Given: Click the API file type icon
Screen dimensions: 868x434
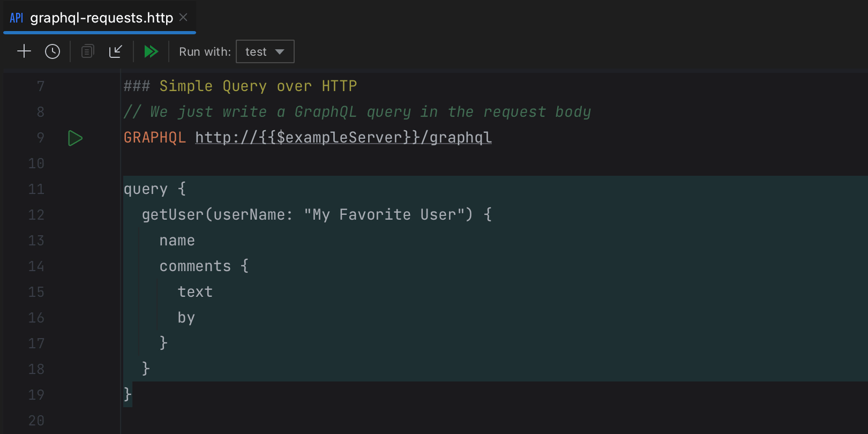Looking at the screenshot, I should pyautogui.click(x=17, y=18).
